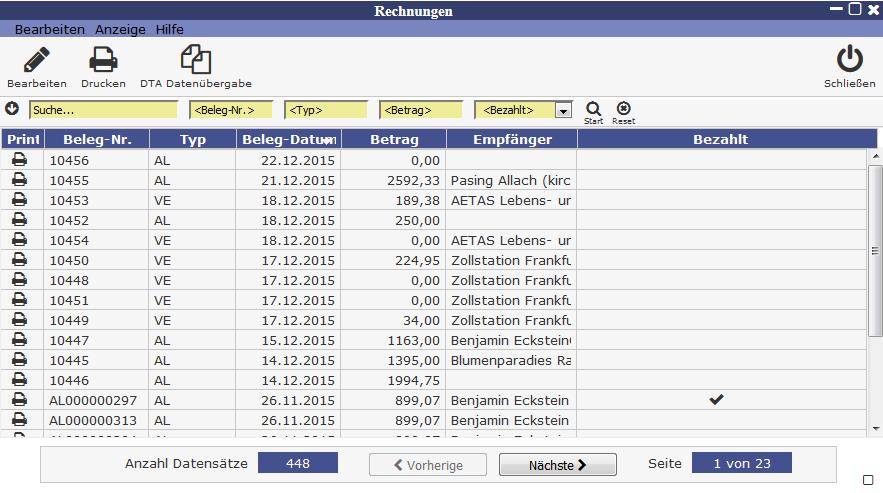Click into the Suche text field
The height and width of the screenshot is (493, 883).
[x=105, y=110]
